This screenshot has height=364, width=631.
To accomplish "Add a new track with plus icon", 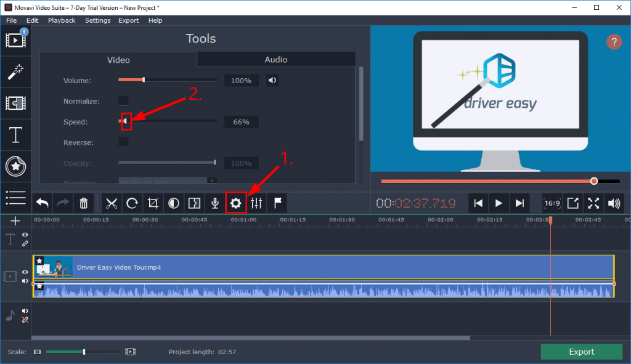I will [15, 221].
